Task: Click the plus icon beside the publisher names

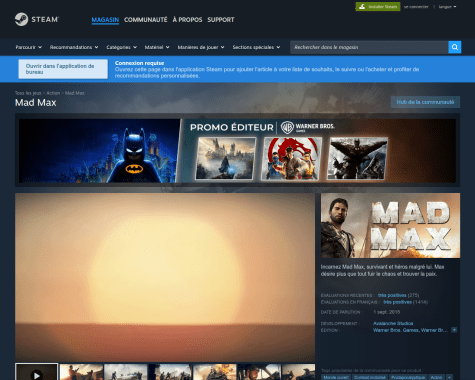Action: (x=454, y=330)
